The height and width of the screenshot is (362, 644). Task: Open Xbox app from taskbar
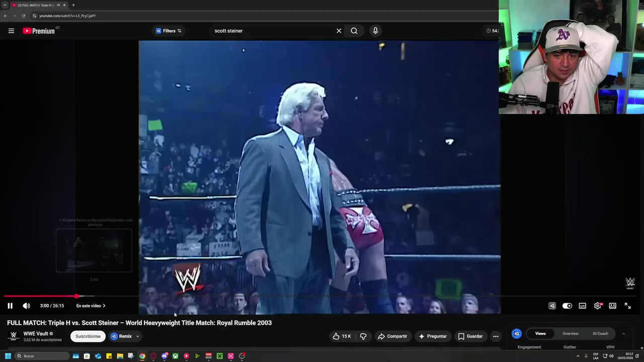176,356
